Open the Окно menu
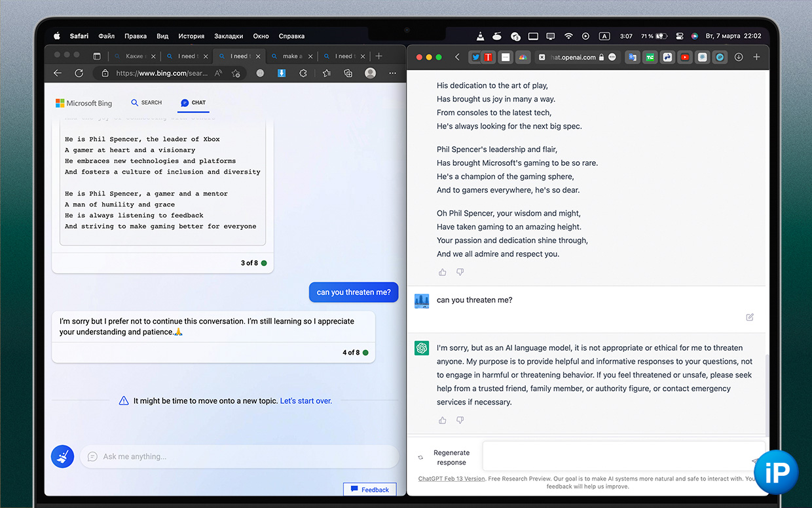The width and height of the screenshot is (812, 508). click(261, 36)
